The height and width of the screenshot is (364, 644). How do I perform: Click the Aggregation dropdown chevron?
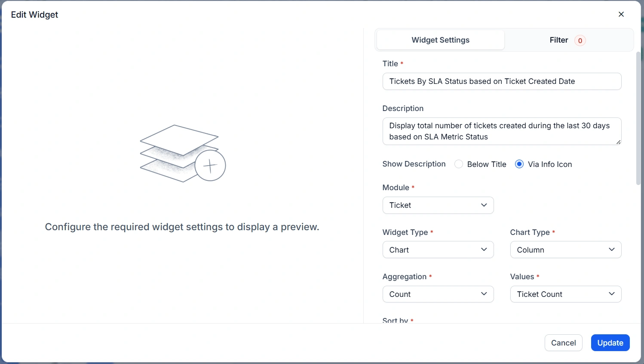[484, 294]
